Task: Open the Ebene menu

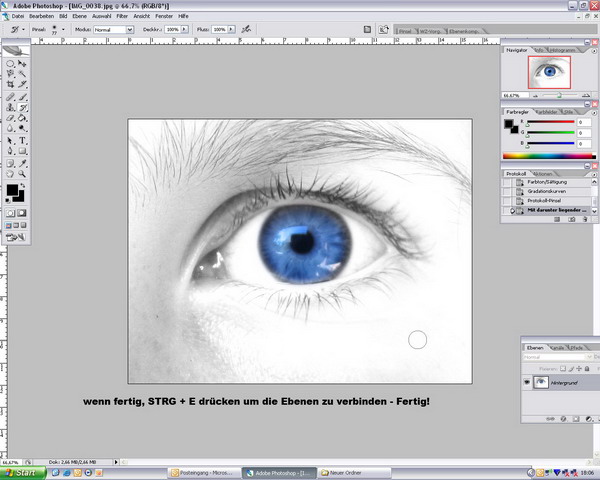Action: click(x=80, y=16)
